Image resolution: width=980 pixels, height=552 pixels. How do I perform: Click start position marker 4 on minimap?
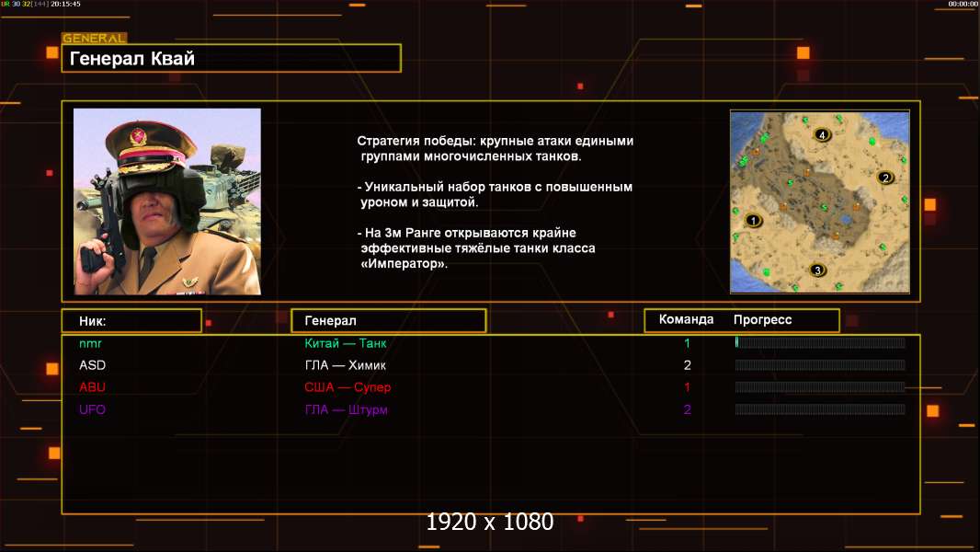tap(822, 134)
